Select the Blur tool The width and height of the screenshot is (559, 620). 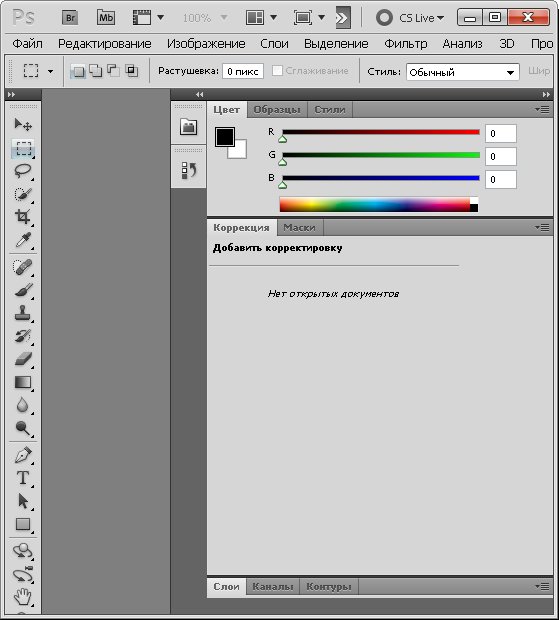click(23, 405)
